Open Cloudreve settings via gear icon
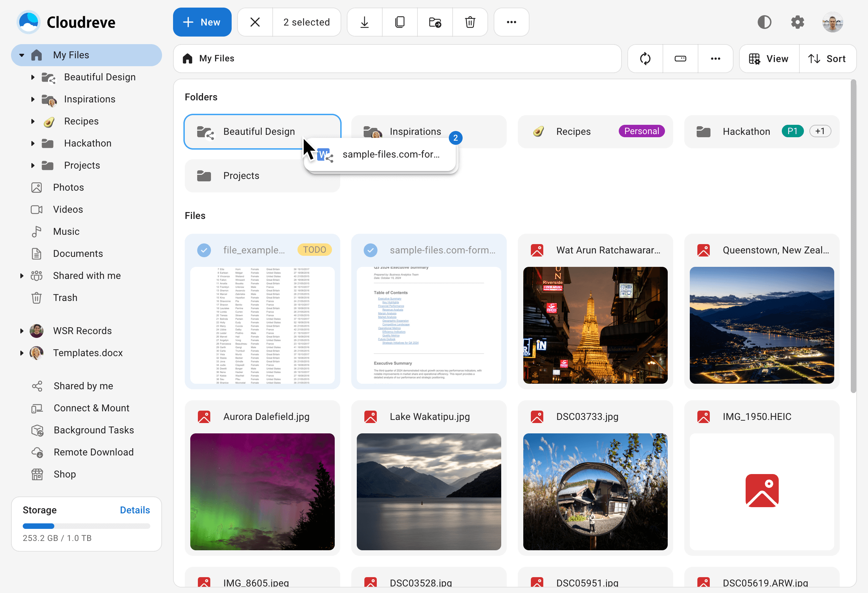Screen dimensions: 868x593 tap(798, 22)
